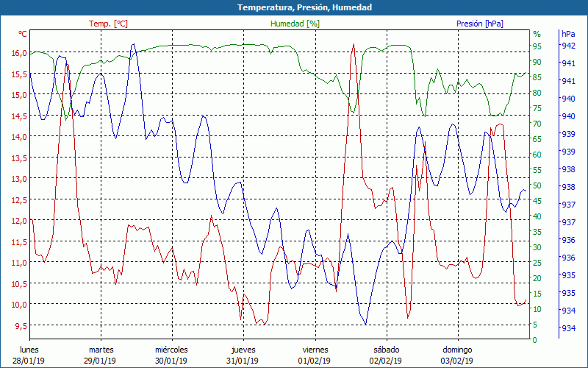Click temperature axis value "13,5"
This screenshot has width=588, height=368.
[x=20, y=158]
